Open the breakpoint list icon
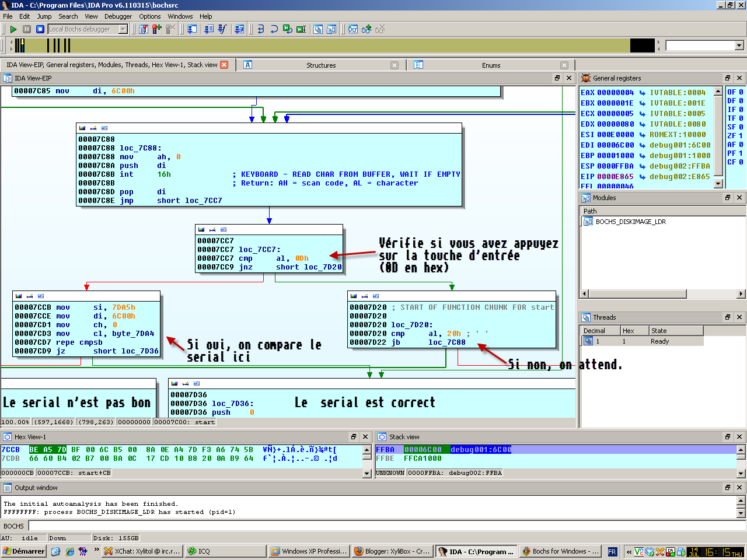Viewport: 747px width, 560px height. pos(143,29)
